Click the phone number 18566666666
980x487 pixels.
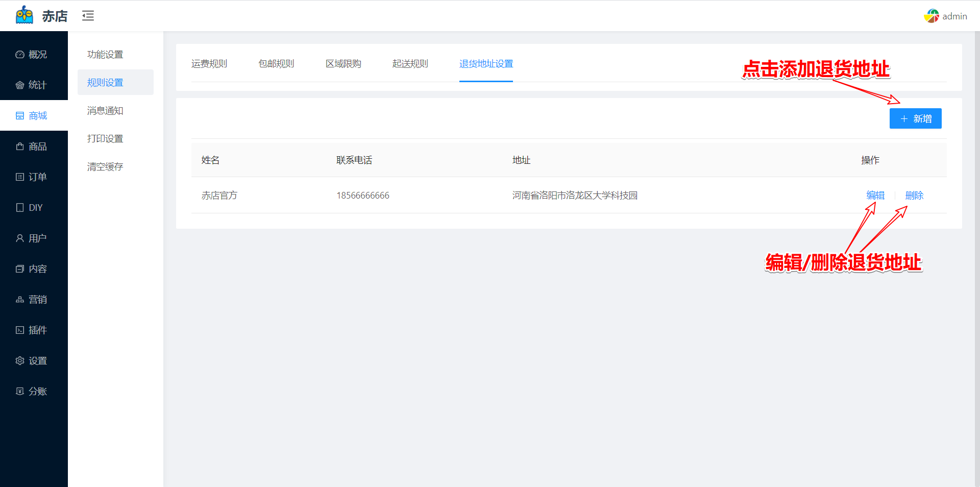[x=363, y=196]
